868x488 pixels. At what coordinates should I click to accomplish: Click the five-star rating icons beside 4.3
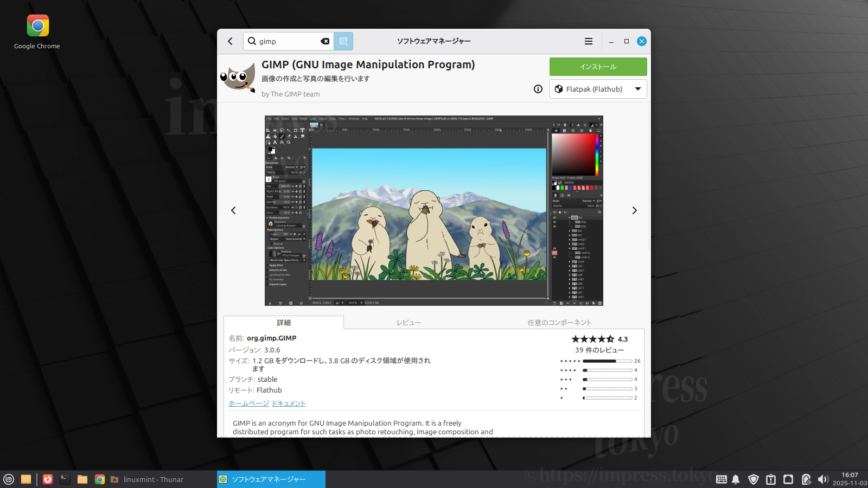pyautogui.click(x=593, y=339)
